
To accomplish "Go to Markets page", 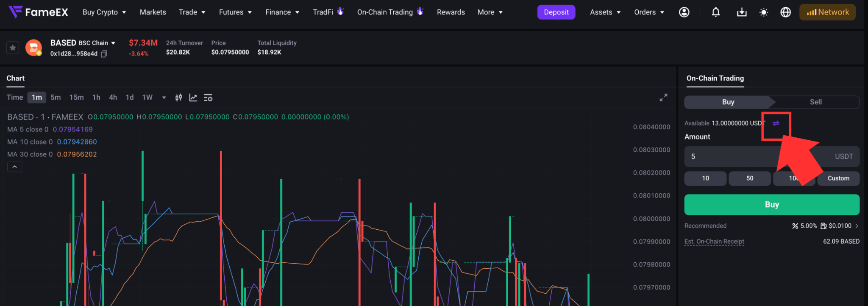I will point(153,12).
